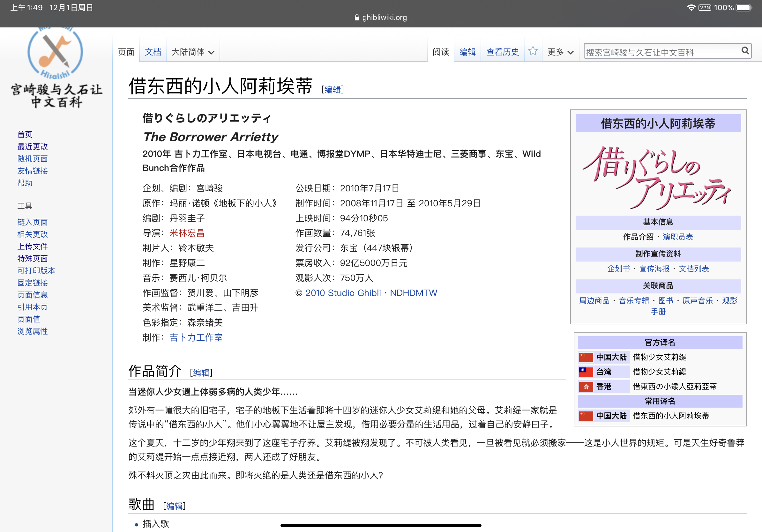
Task: Click the Taiwan flag icon
Action: (586, 372)
